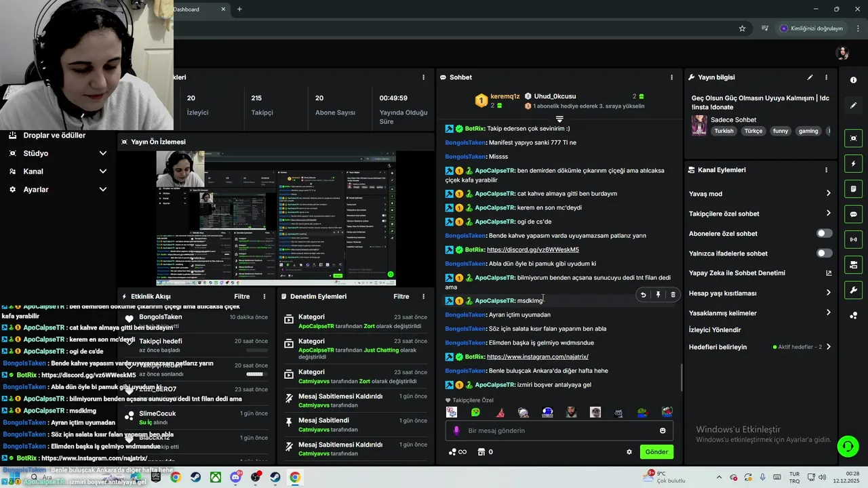Collapse the chat leaderboard header arrow
This screenshot has width=868, height=488.
point(559,119)
